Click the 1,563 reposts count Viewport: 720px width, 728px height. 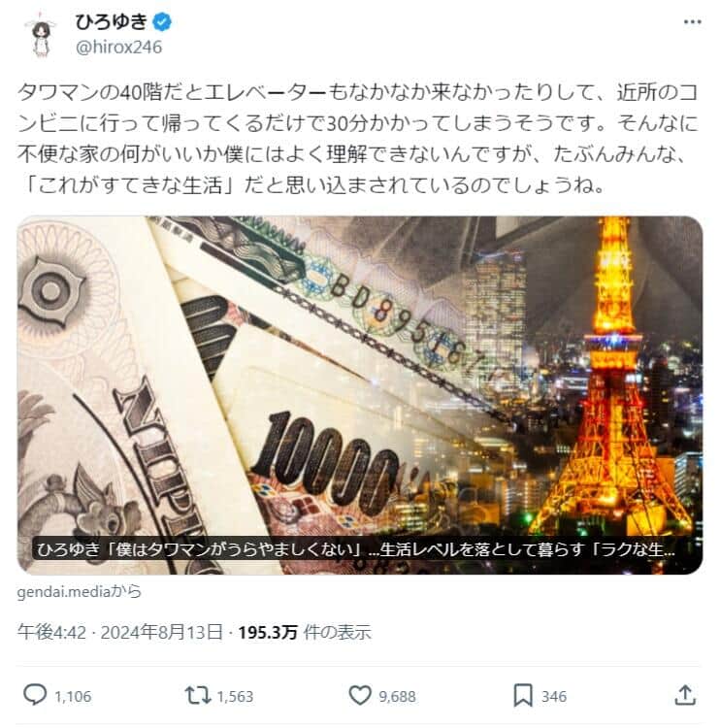point(235,696)
